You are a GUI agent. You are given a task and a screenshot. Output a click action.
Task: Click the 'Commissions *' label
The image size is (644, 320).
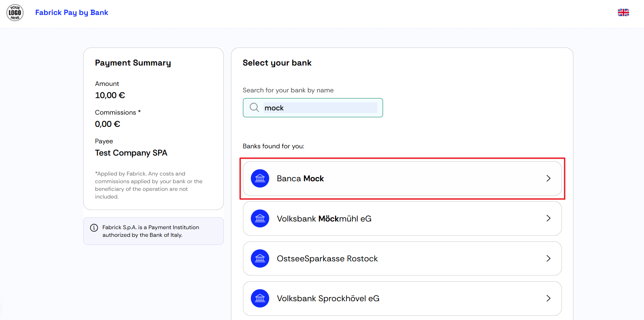coord(118,112)
